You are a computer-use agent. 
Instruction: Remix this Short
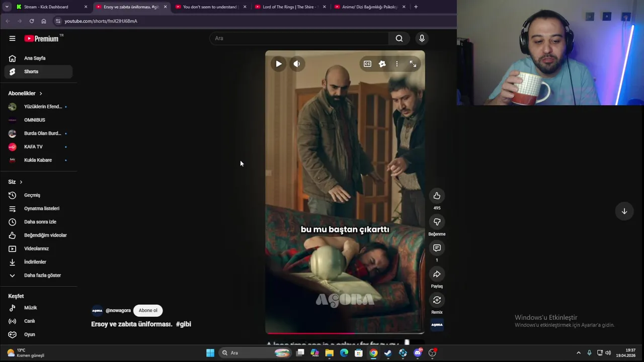(437, 300)
